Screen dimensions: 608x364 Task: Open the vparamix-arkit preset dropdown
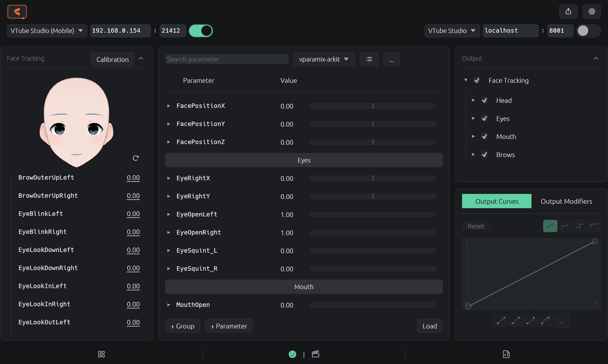(x=324, y=59)
